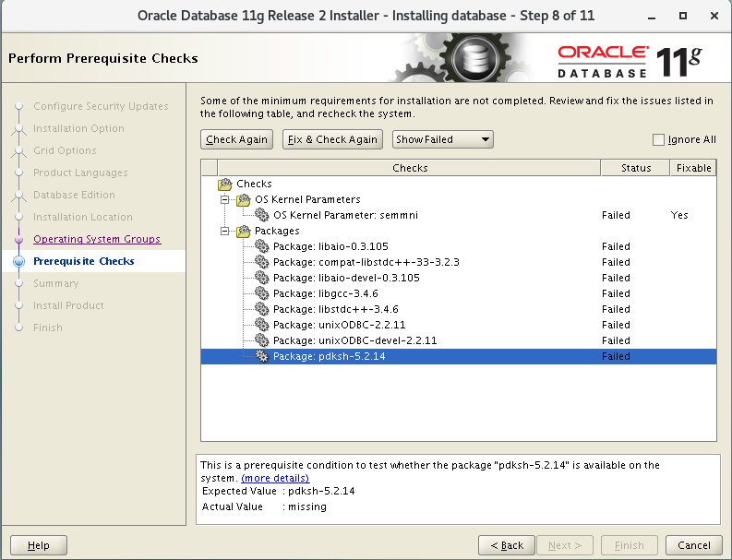Collapse the OS Kernel Parameters tree node
Viewport: 732px width, 560px height.
click(x=225, y=199)
